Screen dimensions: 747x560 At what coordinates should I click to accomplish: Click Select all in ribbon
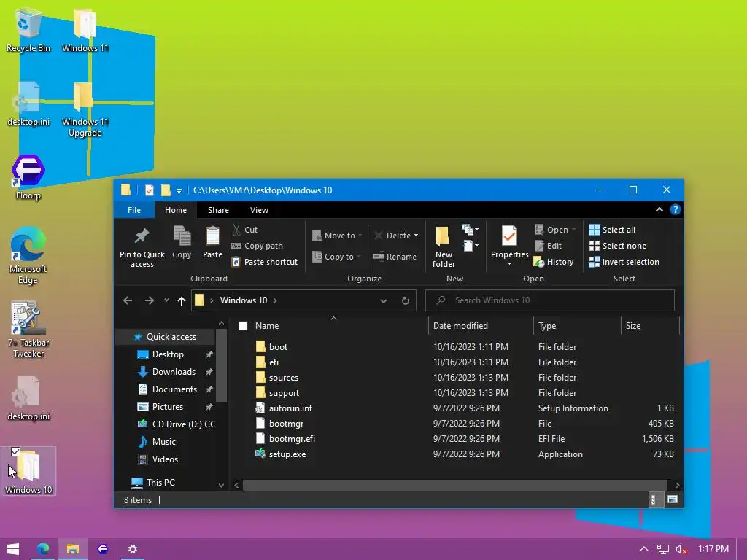click(612, 230)
